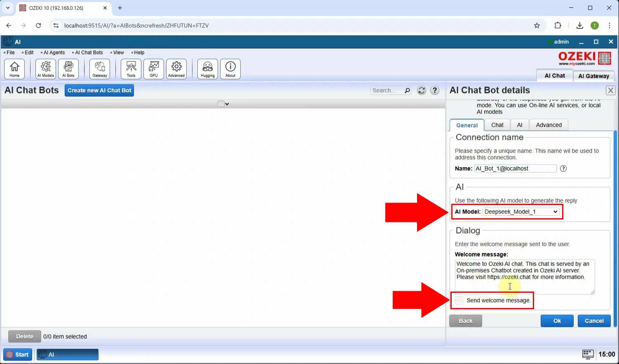619x364 pixels.
Task: Enable the Send welcome message checkbox
Action: click(x=459, y=300)
